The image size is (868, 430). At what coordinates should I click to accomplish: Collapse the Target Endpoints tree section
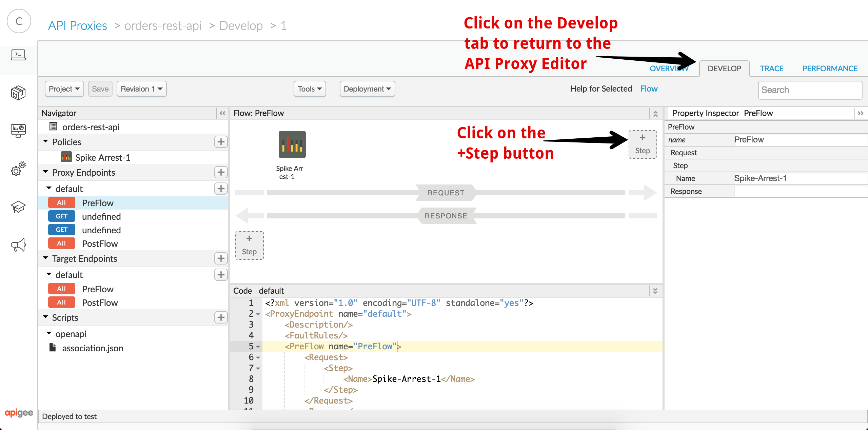pyautogui.click(x=46, y=258)
